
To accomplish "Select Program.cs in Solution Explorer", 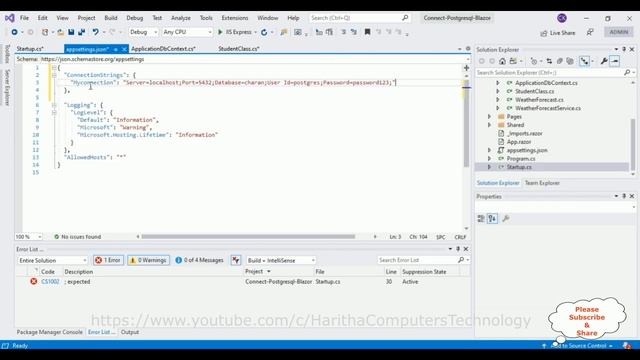I will [x=520, y=159].
